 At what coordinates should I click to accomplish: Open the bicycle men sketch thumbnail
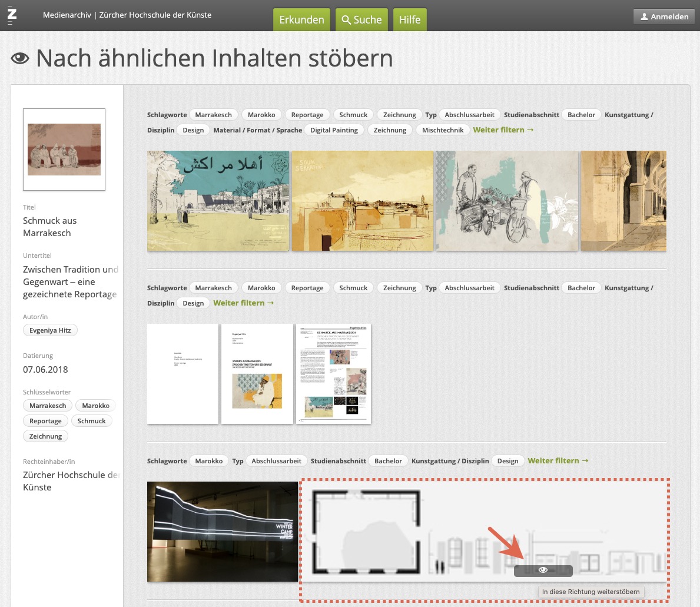pos(506,201)
